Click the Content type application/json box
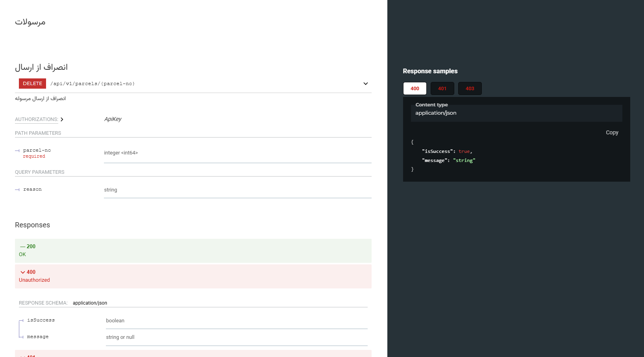Screen dimensions: 644x357 point(516,113)
